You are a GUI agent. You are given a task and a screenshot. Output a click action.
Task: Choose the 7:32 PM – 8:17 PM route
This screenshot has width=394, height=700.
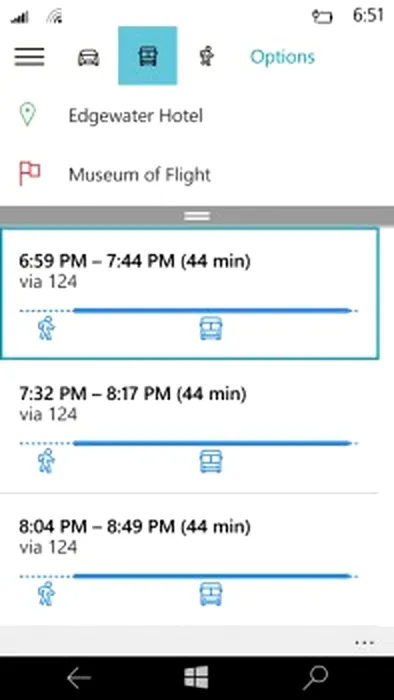(x=190, y=426)
